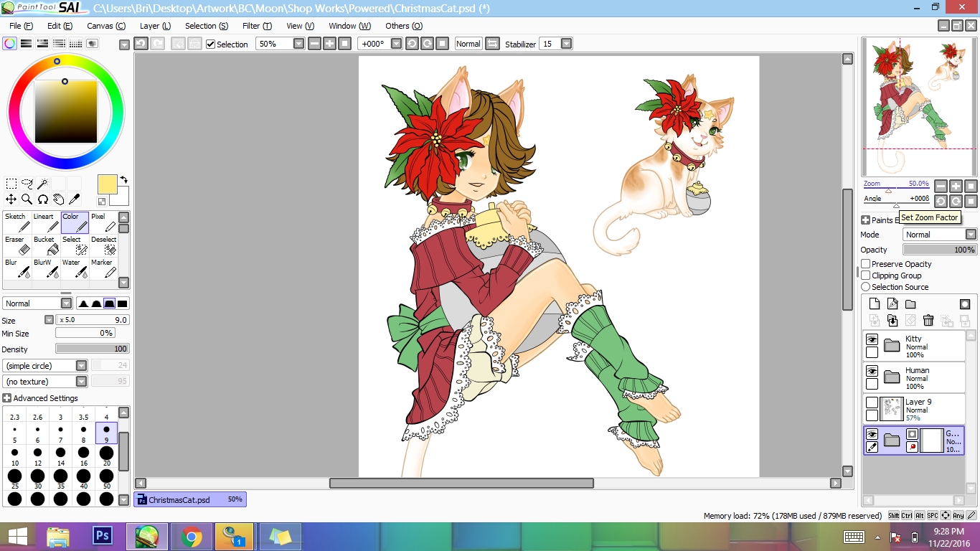This screenshot has width=980, height=551.
Task: Switch to ChristmasCat.psd document tab
Action: tap(190, 499)
